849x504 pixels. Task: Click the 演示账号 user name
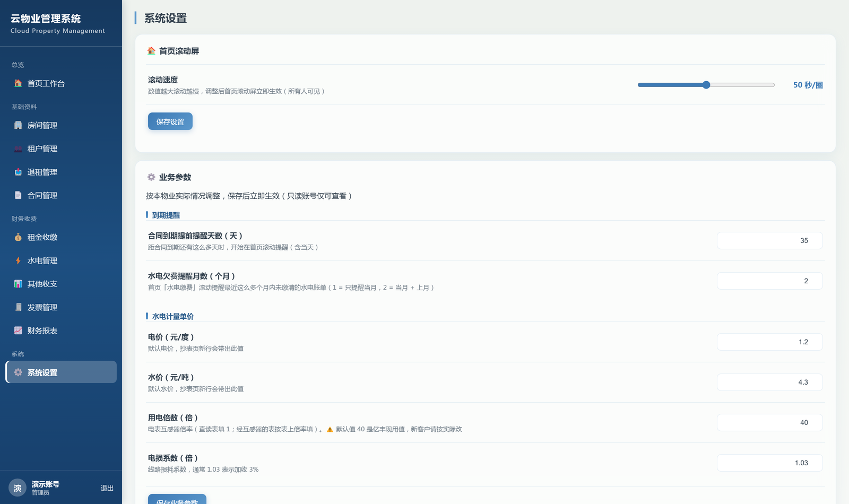coord(45,484)
